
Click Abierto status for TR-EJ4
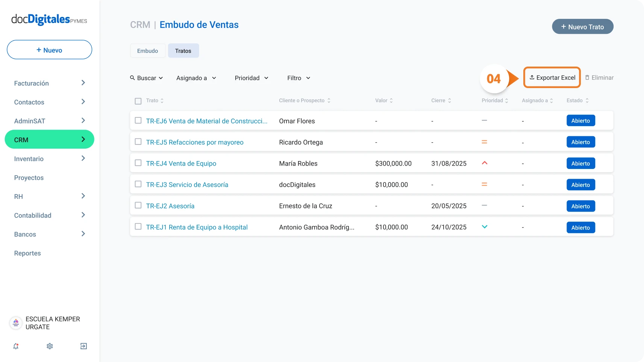coord(580,163)
